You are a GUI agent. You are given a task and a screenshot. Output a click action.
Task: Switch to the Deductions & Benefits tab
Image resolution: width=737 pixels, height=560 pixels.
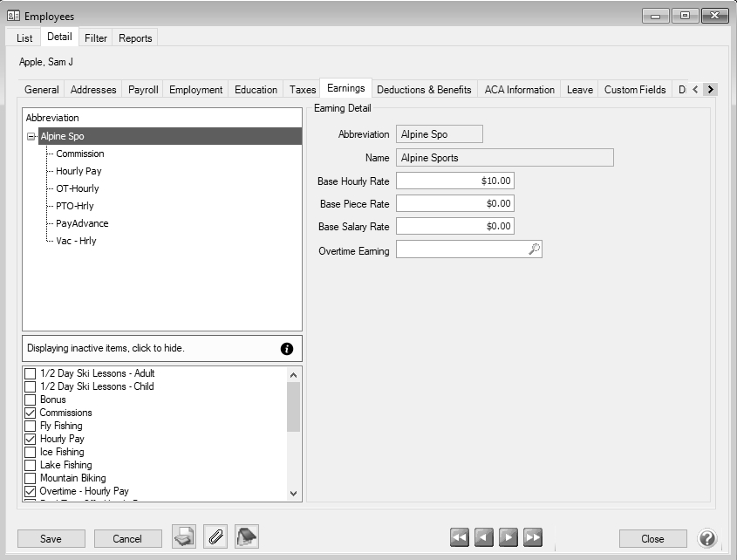click(x=424, y=89)
